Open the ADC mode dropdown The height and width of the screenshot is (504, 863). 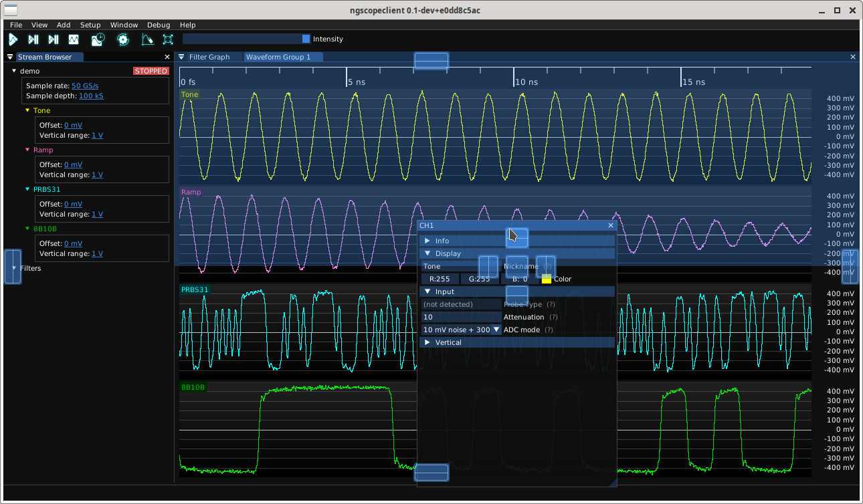[x=462, y=330]
